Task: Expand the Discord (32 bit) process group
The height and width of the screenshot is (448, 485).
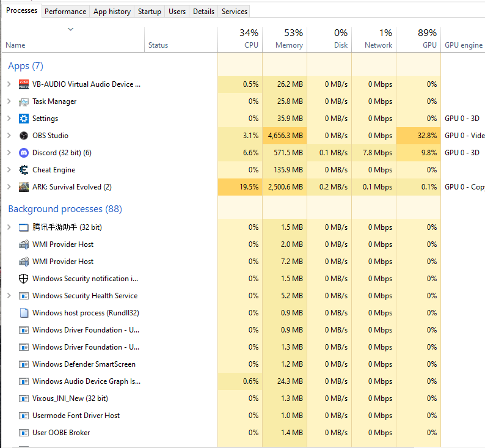Action: click(x=9, y=153)
